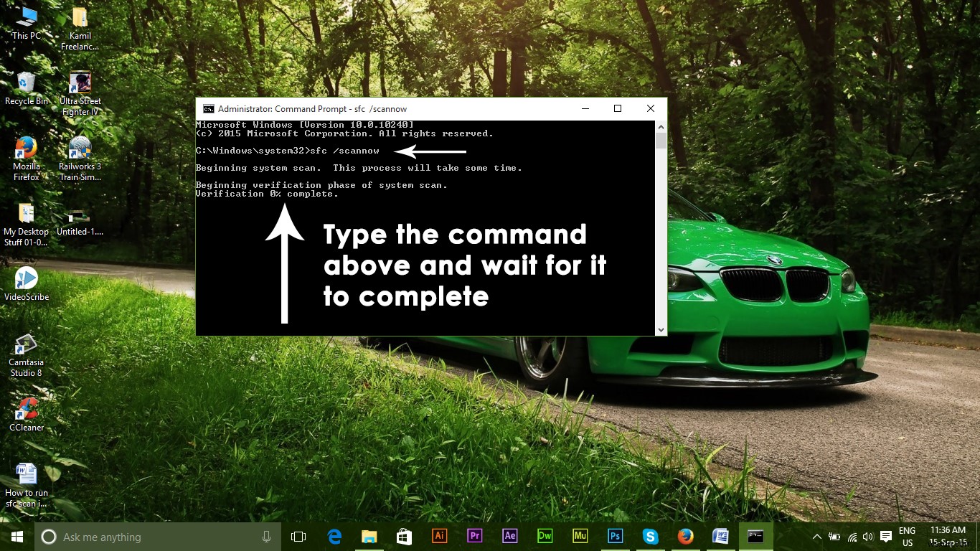Select Railworks 3 Train Sim desktop shortcut
The image size is (980, 551).
[80, 159]
